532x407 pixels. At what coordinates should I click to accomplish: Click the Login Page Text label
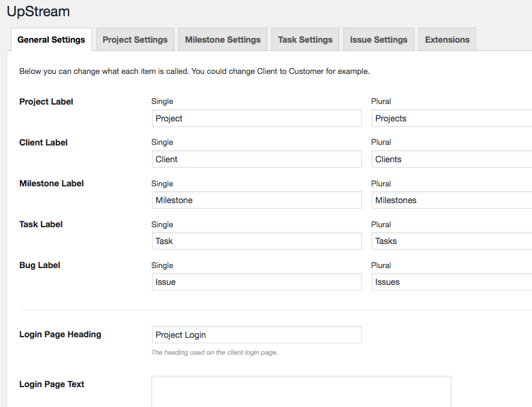(52, 384)
